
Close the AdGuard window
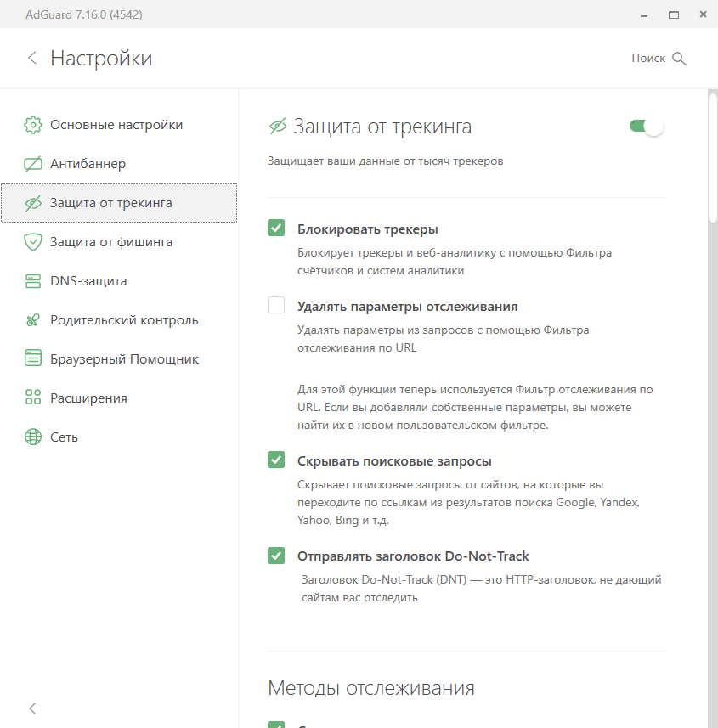pyautogui.click(x=704, y=14)
